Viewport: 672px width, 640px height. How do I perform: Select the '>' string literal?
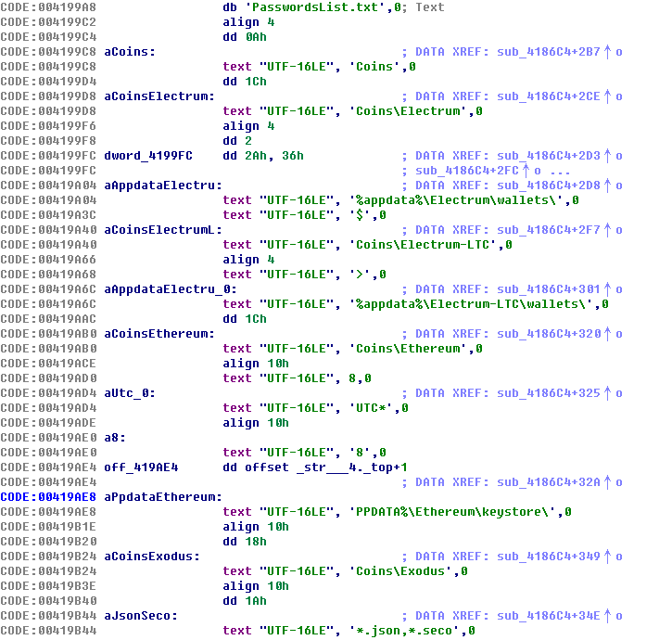tap(360, 275)
